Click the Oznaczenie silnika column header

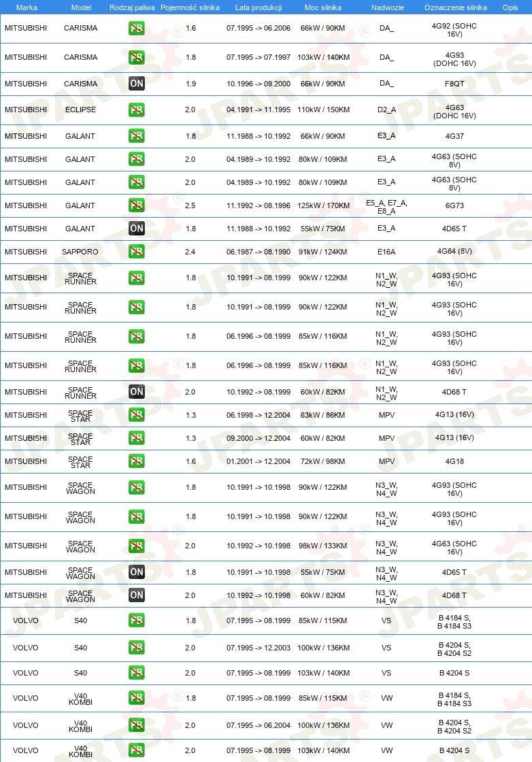point(455,7)
